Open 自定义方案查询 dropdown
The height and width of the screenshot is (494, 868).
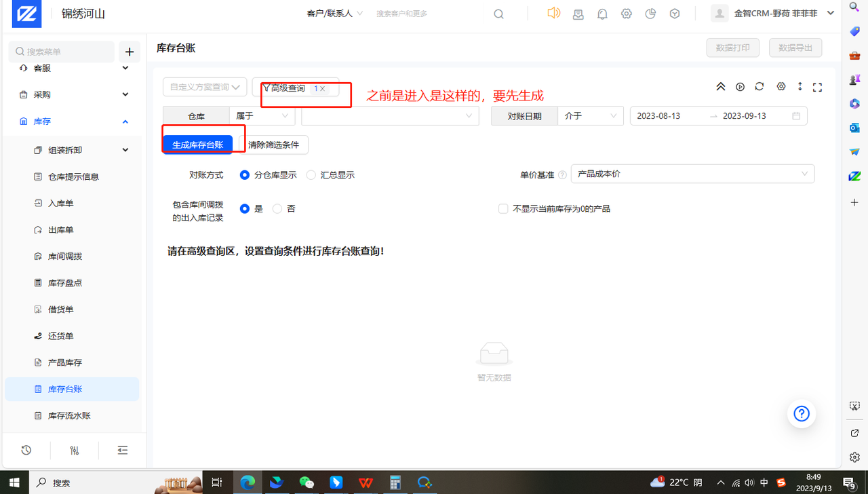click(205, 87)
